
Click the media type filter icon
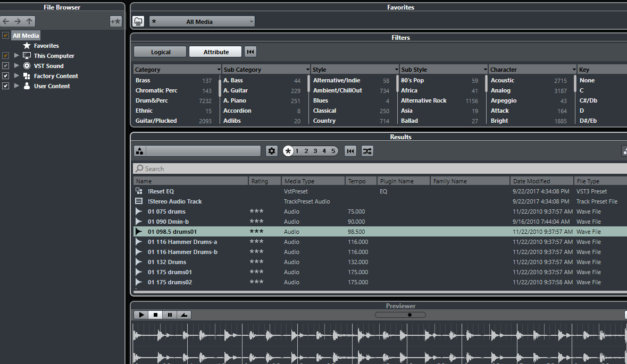point(139,151)
